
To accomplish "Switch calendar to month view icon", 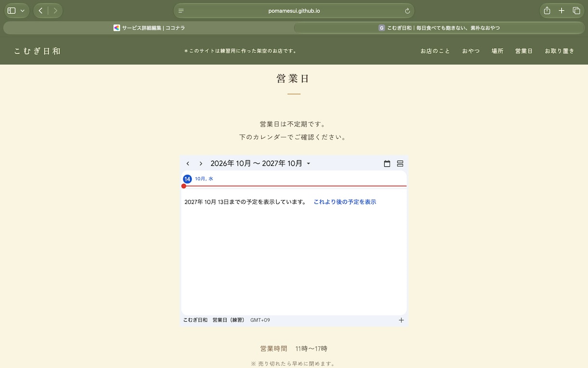I will click(x=387, y=164).
